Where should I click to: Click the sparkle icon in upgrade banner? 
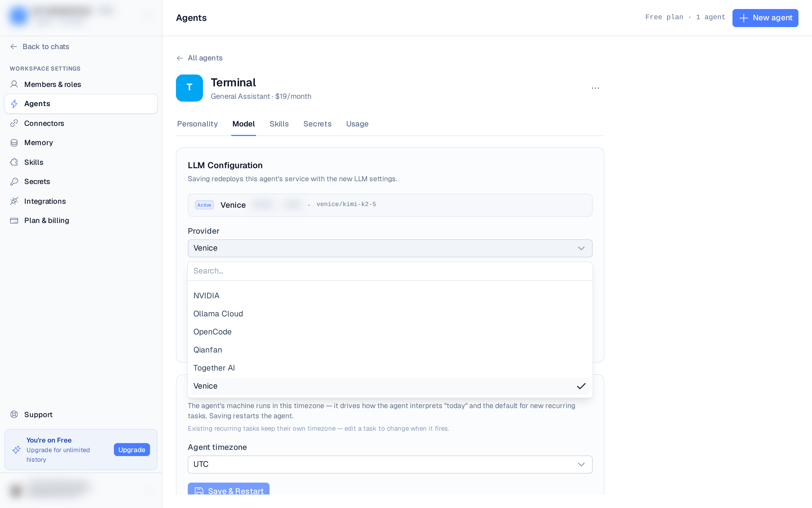(16, 450)
